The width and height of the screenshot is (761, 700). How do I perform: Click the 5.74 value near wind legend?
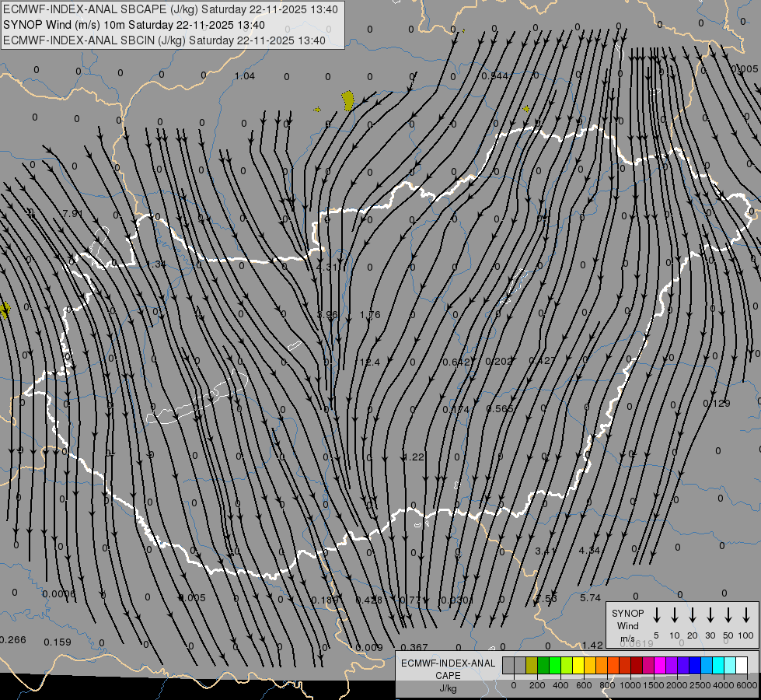pyautogui.click(x=591, y=598)
